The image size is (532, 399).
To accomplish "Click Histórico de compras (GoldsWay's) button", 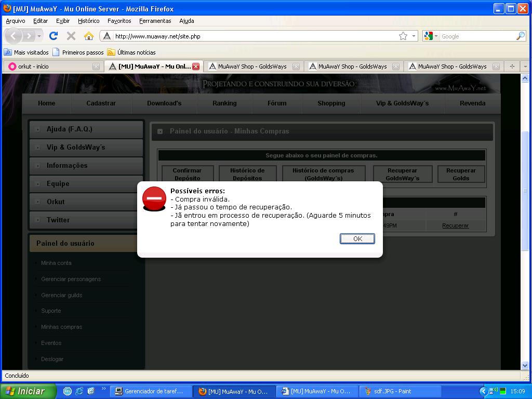I will tap(323, 174).
